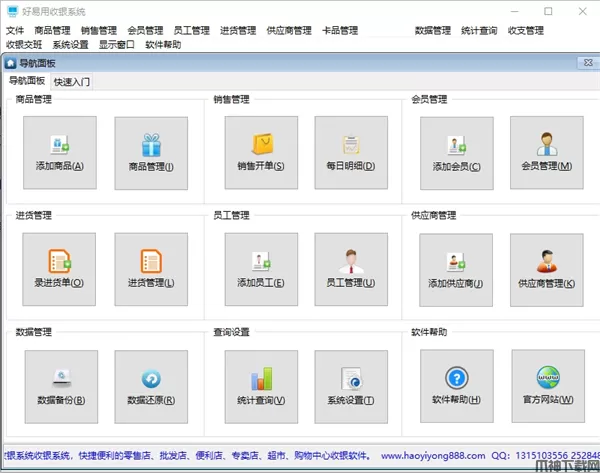Open the 软件帮助 menu in menu bar
This screenshot has width=600, height=473.
coord(163,45)
